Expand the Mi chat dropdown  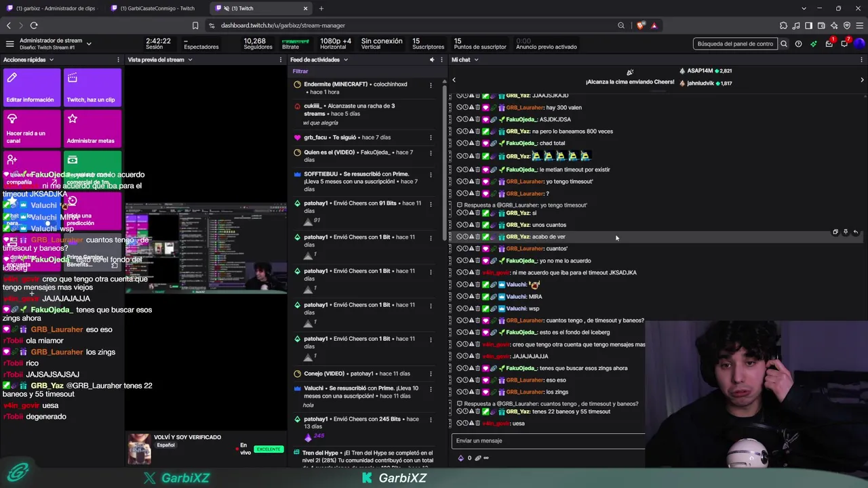476,60
